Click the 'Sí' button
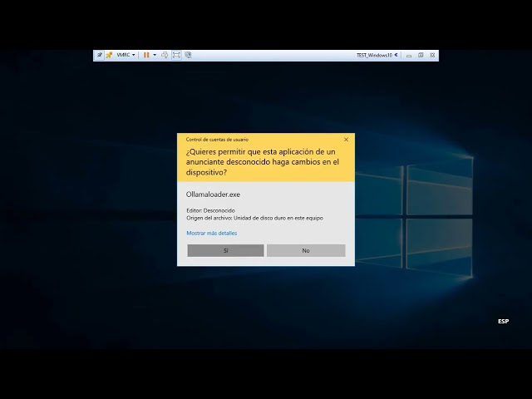The image size is (532, 399). (x=225, y=250)
